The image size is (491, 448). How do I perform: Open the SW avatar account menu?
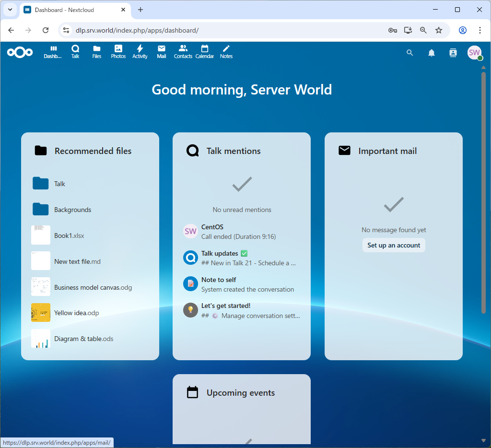tap(474, 53)
